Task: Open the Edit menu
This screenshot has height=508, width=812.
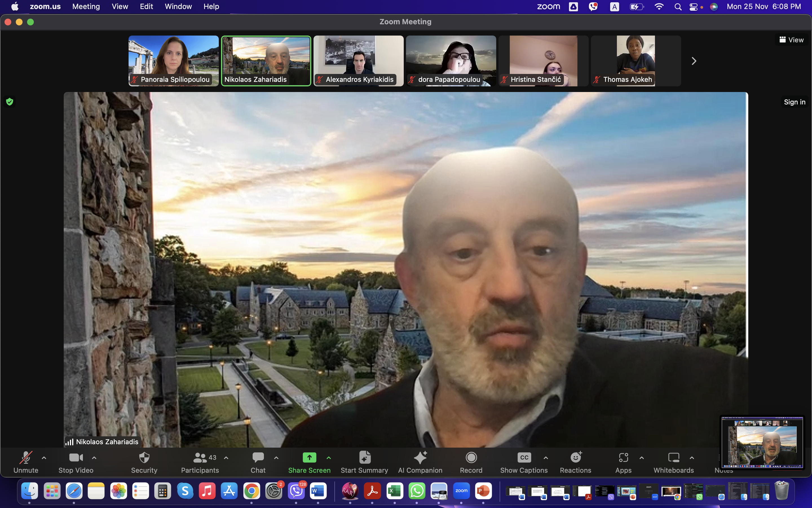Action: pos(146,7)
